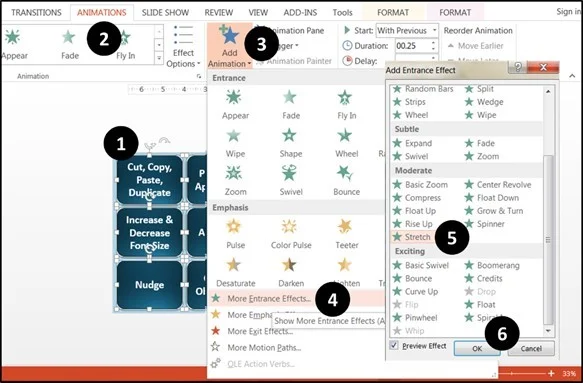Select the Expand subtle effect
Image resolution: width=583 pixels, height=383 pixels.
413,143
